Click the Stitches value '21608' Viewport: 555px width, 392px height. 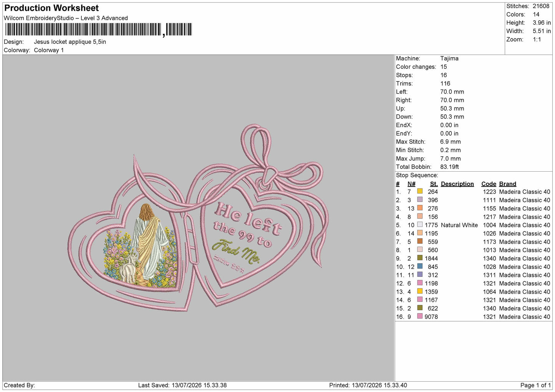[x=541, y=6]
